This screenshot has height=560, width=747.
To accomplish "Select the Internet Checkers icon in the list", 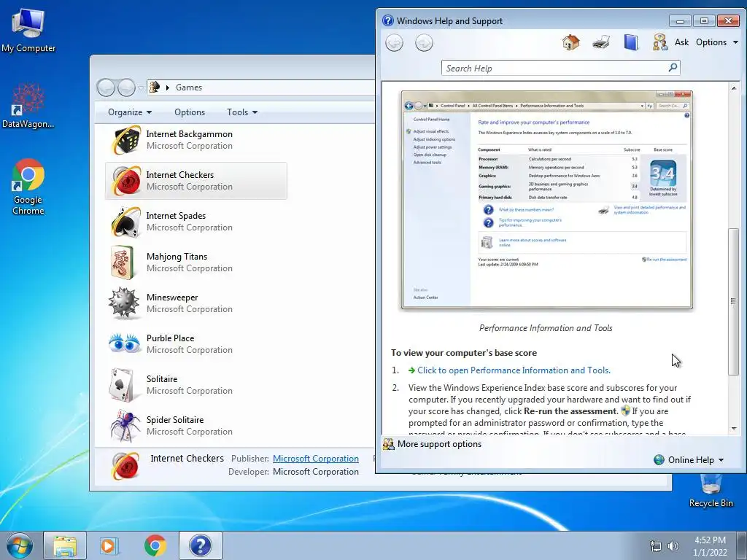I will point(126,181).
